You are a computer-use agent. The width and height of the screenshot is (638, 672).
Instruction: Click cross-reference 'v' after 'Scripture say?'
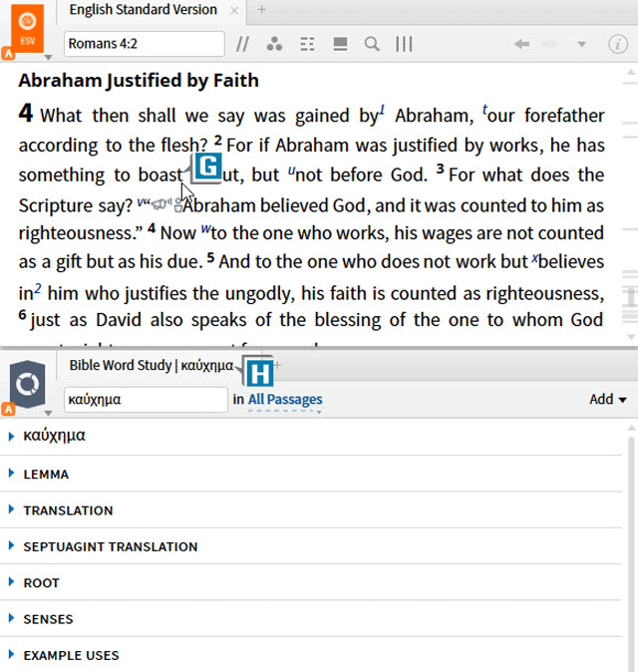click(141, 201)
